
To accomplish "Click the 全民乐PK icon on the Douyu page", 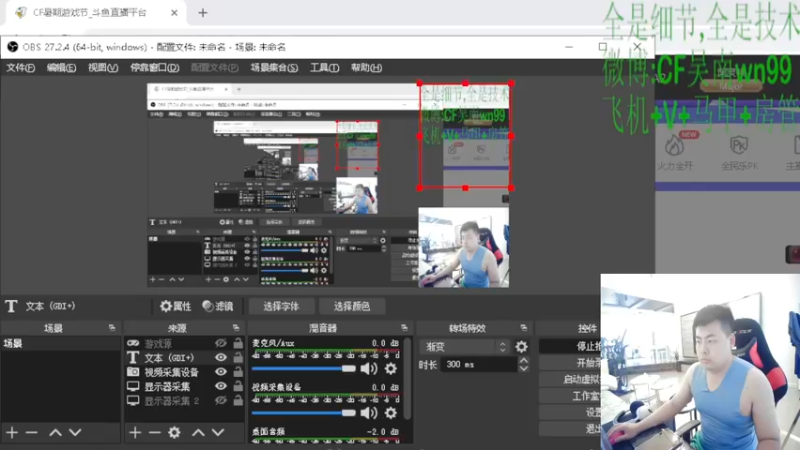I will point(739,146).
